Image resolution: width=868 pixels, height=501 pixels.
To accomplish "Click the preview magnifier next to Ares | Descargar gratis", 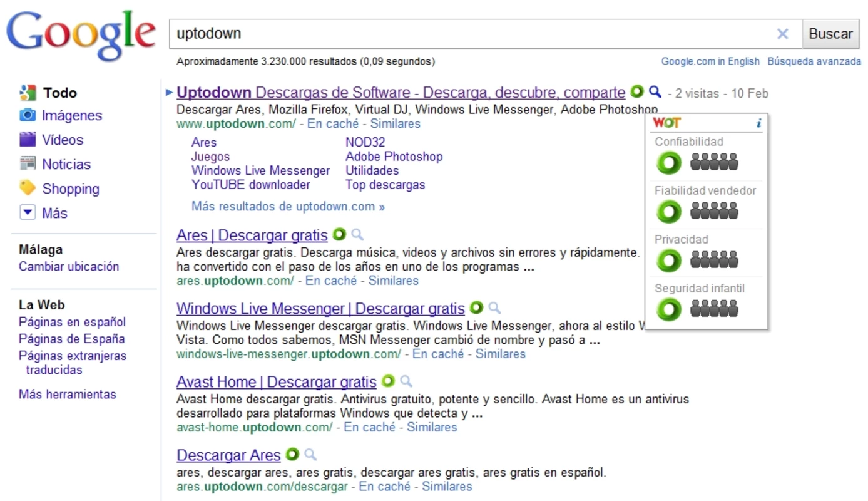I will tap(357, 235).
